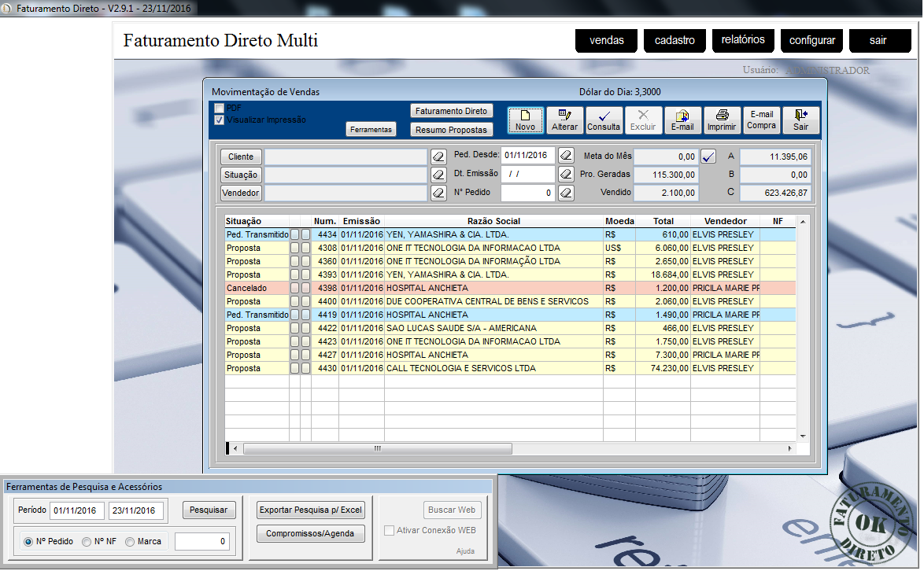
Task: Click the E-mail toolbar icon
Action: click(x=682, y=116)
